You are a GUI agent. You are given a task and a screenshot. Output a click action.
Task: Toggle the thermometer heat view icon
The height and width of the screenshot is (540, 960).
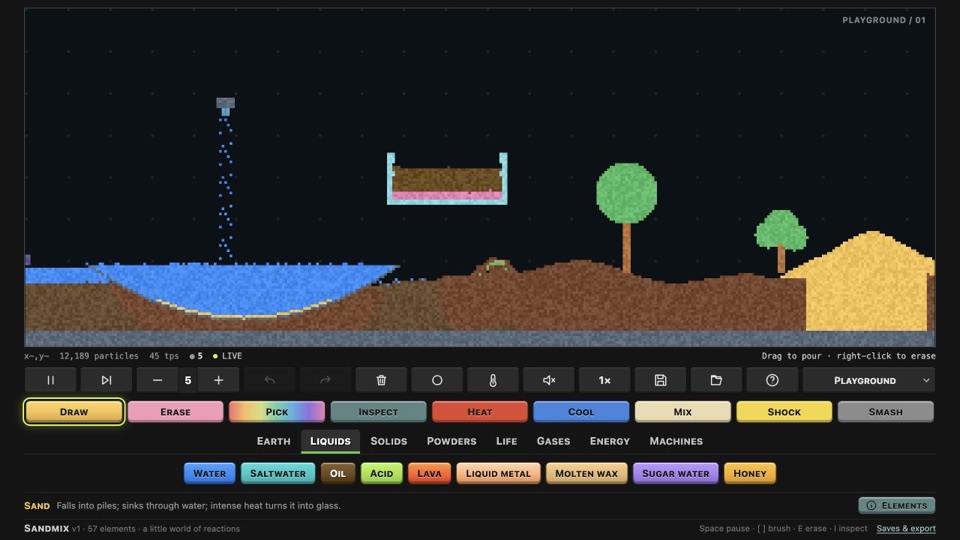click(x=493, y=380)
